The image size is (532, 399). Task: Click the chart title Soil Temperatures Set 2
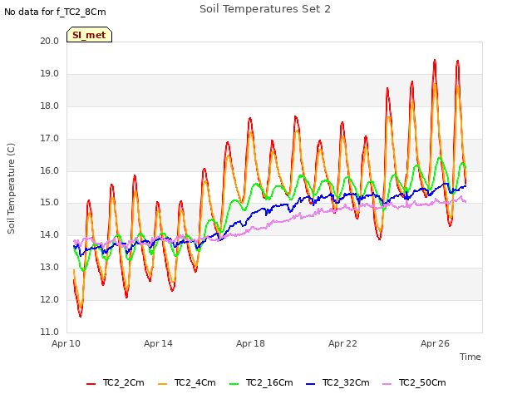coord(265,9)
